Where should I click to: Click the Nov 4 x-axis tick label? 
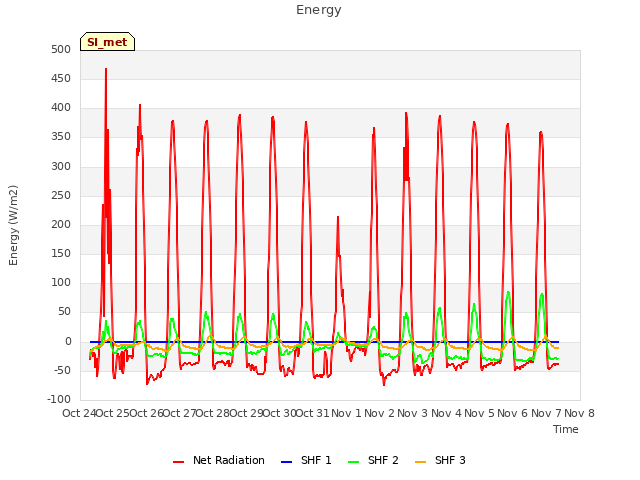coord(446,413)
